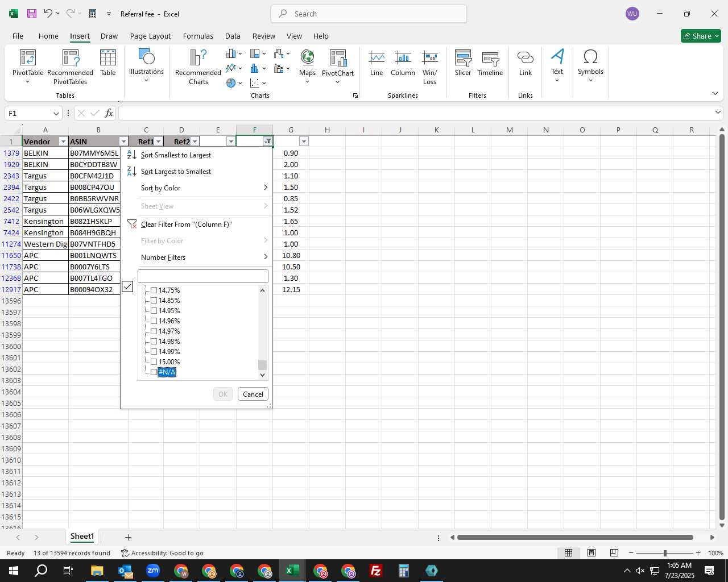Open FileZilla from the taskbar
Viewport: 728px width, 582px height.
click(376, 571)
